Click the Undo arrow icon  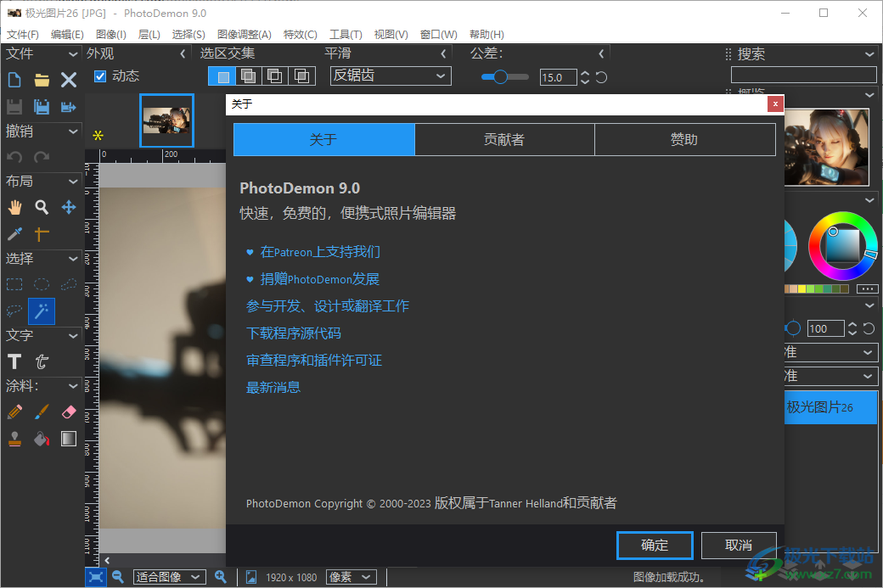coord(14,157)
